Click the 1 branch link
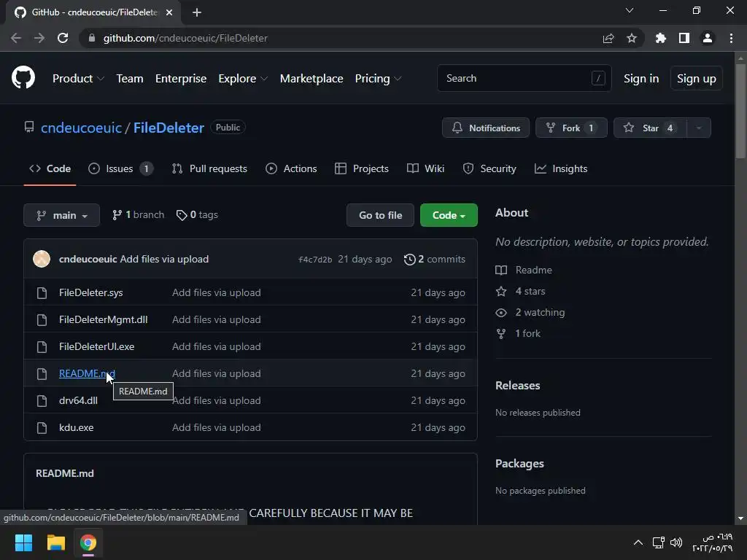 pyautogui.click(x=138, y=215)
